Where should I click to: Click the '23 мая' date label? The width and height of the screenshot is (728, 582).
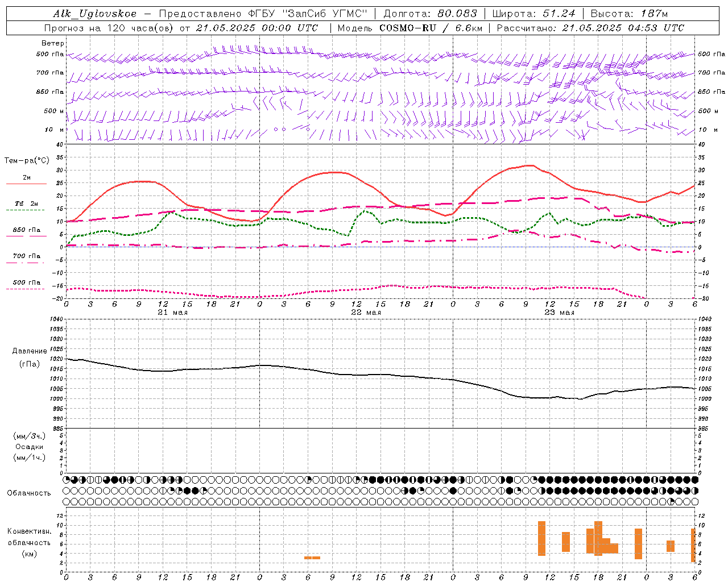tap(559, 313)
